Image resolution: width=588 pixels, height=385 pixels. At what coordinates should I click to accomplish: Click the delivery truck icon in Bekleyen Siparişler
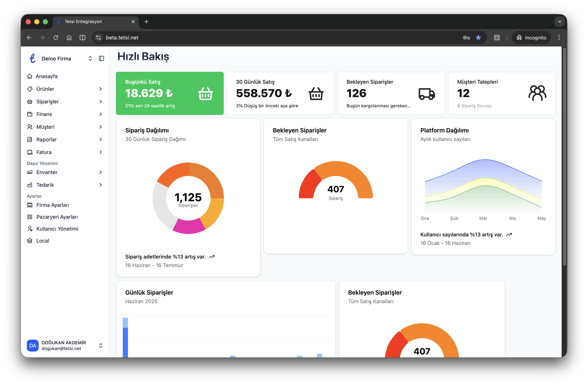(x=427, y=94)
